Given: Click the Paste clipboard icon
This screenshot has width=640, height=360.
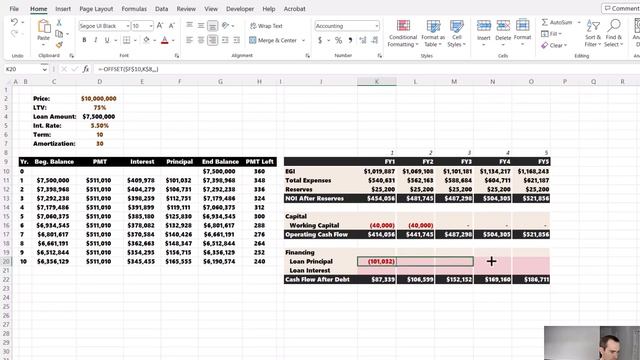Looking at the screenshot, I should coord(44,27).
